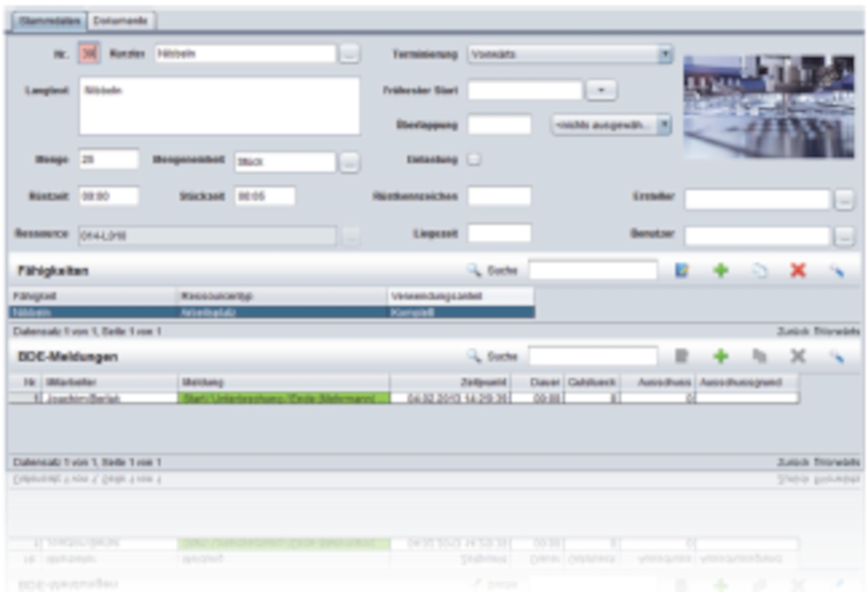Image resolution: width=868 pixels, height=592 pixels.
Task: Click the red Nr. field
Action: pyautogui.click(x=89, y=54)
